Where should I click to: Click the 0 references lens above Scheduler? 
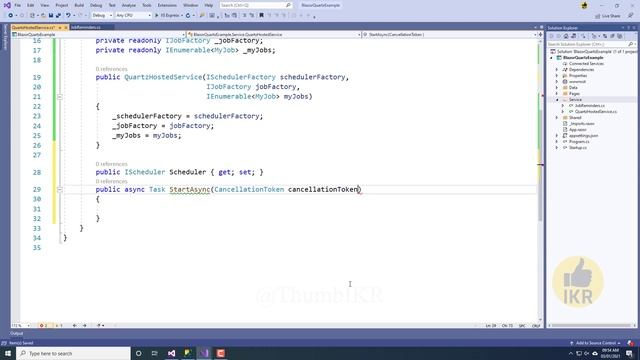tap(111, 164)
